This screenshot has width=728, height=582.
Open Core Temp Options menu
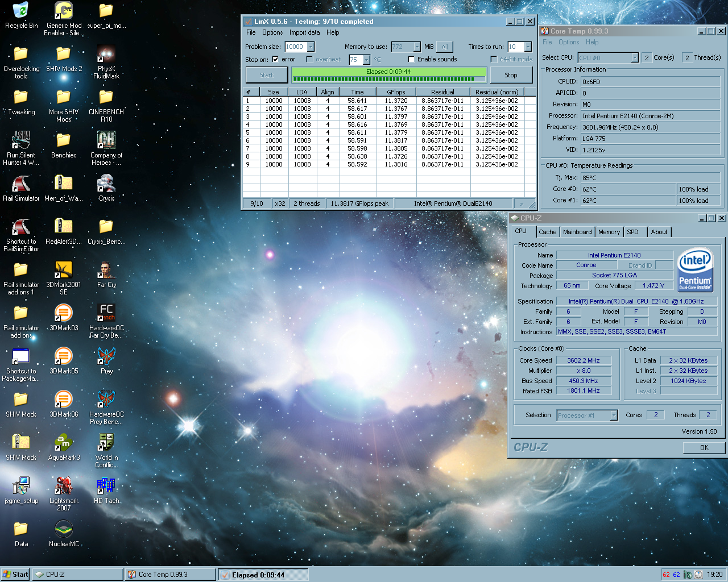point(569,42)
